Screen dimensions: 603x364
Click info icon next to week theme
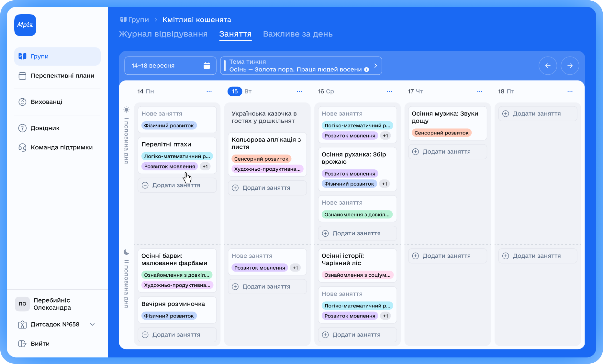366,70
